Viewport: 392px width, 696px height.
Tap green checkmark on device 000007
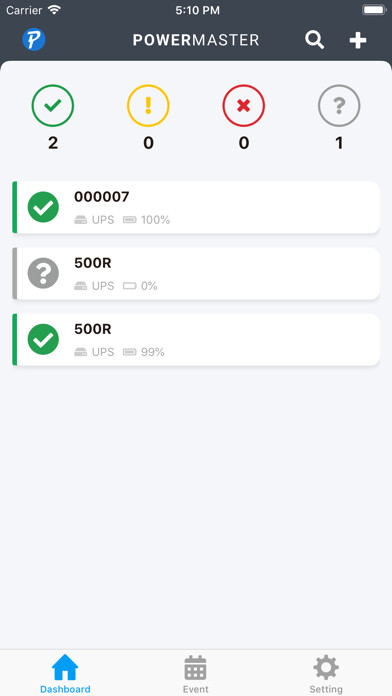coord(43,207)
